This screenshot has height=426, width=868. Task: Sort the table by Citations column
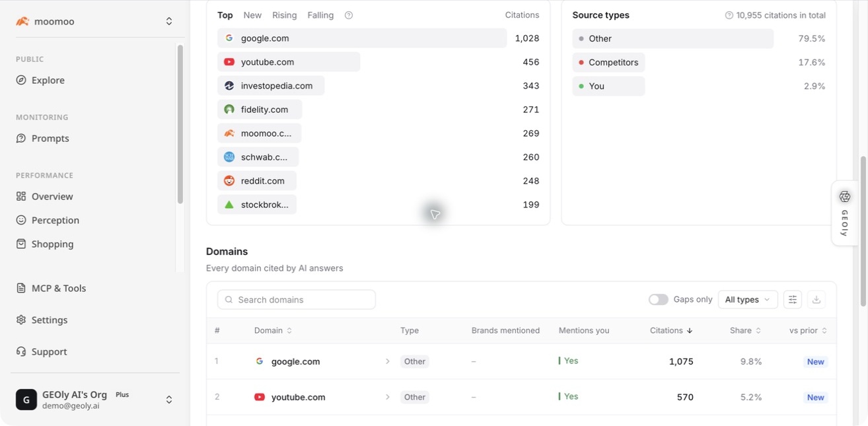671,330
